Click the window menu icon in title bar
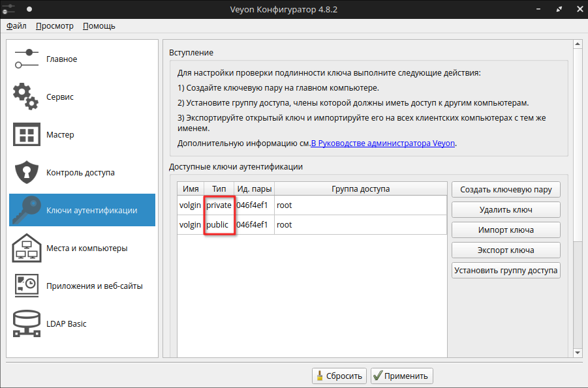588x388 pixels. point(8,9)
